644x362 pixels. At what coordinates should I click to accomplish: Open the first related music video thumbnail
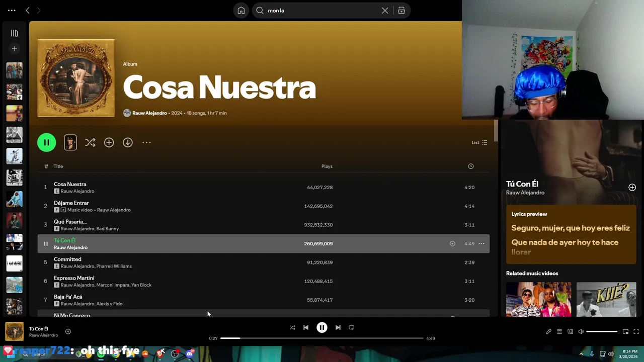click(538, 299)
